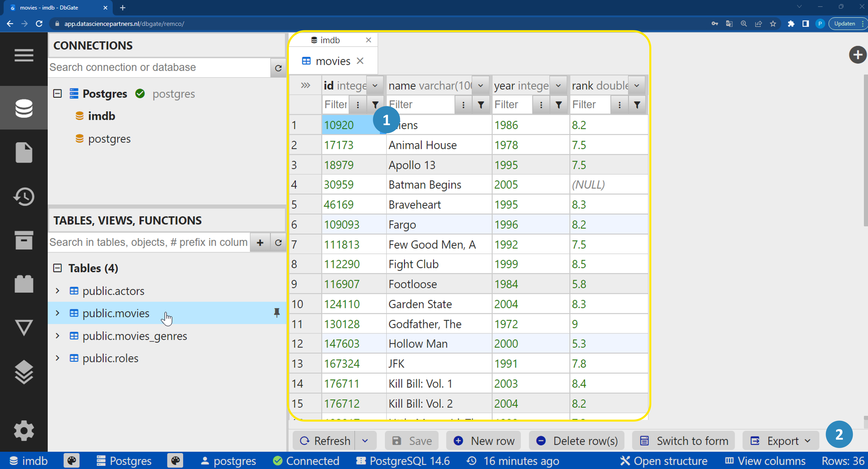Image resolution: width=868 pixels, height=469 pixels.
Task: Click the rank column filter funnel icon
Action: pyautogui.click(x=636, y=105)
